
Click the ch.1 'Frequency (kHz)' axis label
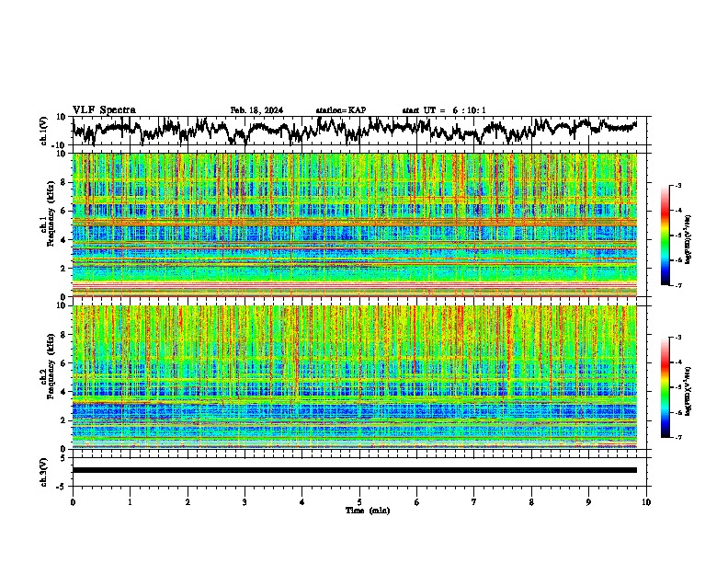click(x=51, y=214)
